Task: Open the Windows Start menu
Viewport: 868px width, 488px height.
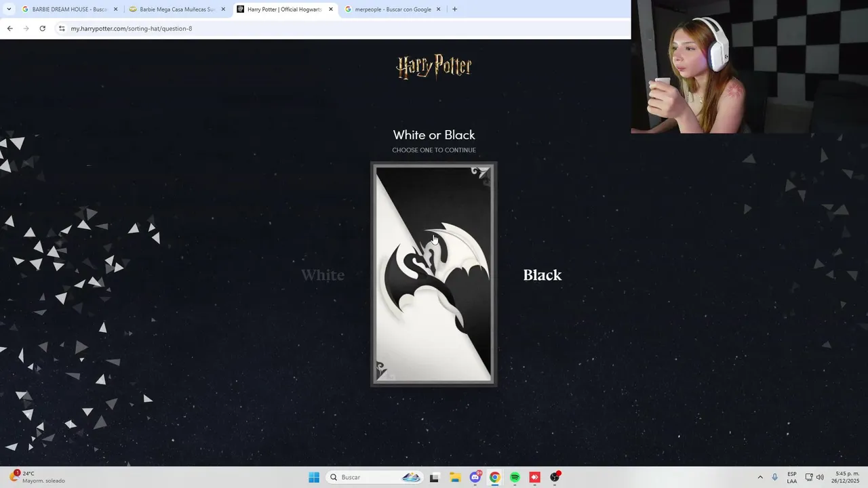Action: (x=314, y=477)
